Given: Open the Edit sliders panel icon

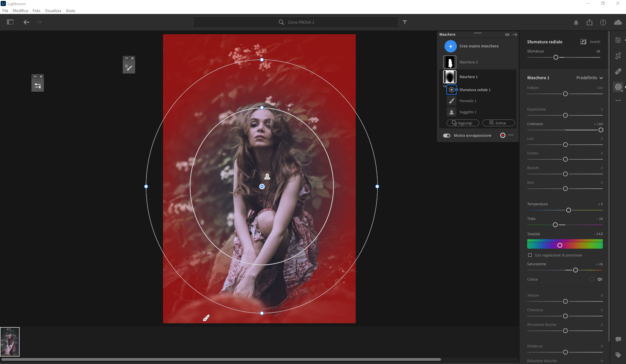Looking at the screenshot, I should click(618, 40).
